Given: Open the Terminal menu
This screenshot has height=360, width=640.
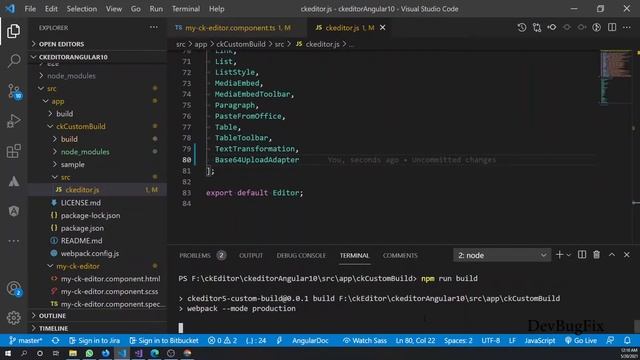Looking at the screenshot, I should tap(186, 9).
